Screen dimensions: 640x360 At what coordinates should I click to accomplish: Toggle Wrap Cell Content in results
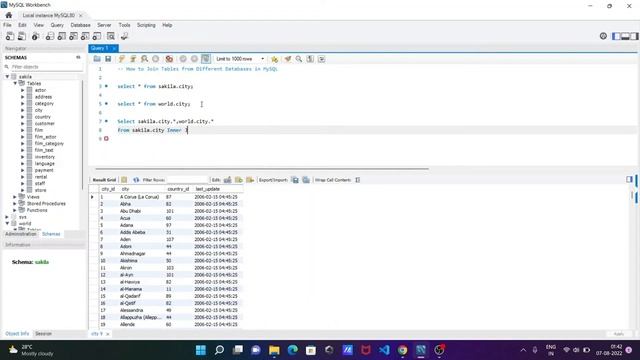click(358, 180)
